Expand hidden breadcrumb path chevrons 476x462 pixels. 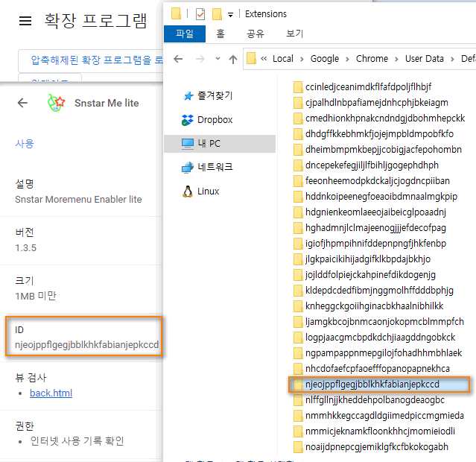[264, 58]
